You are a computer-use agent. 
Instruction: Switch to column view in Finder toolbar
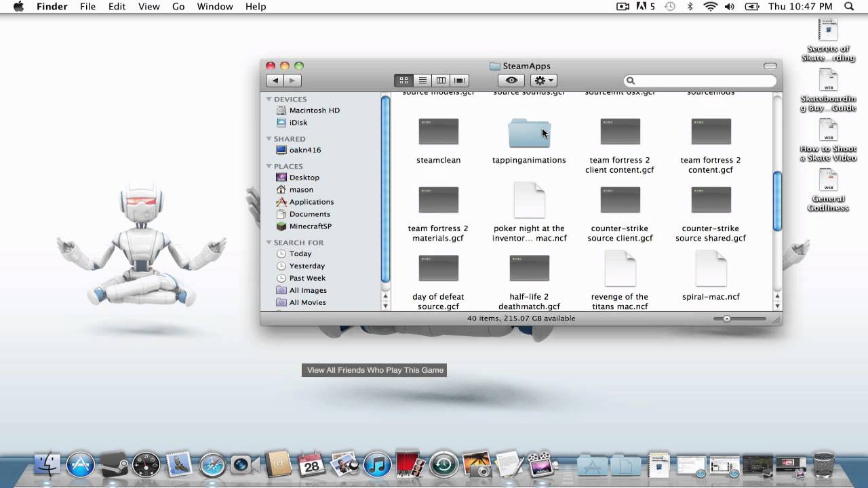[x=441, y=81]
